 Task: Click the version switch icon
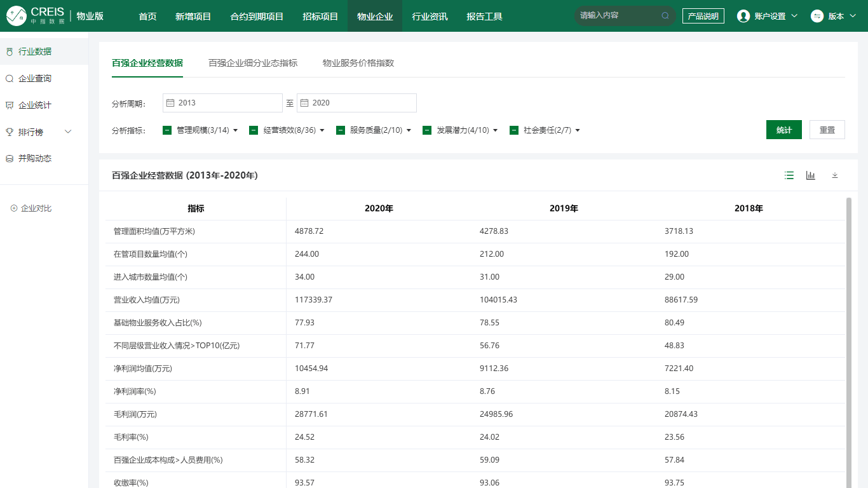817,16
